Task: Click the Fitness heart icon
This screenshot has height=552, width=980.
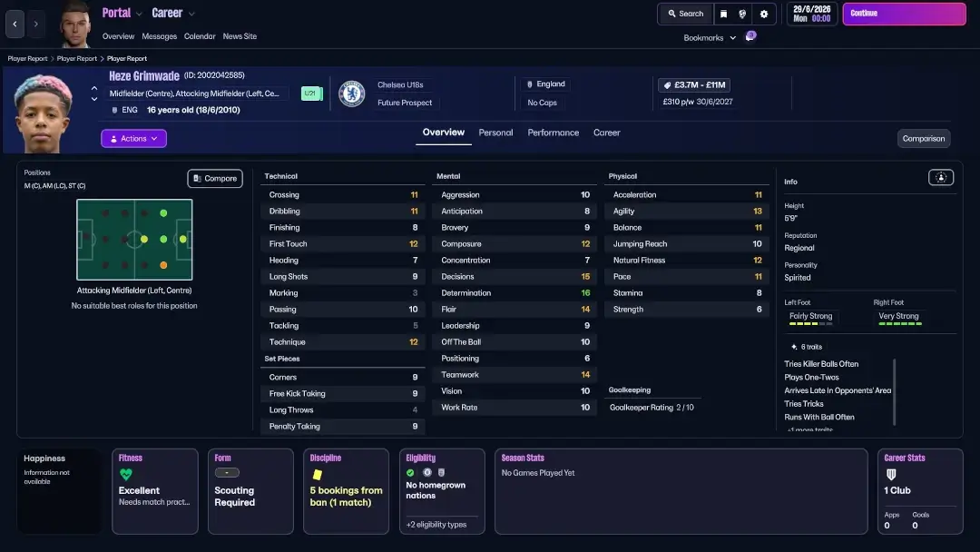Action: click(x=125, y=475)
